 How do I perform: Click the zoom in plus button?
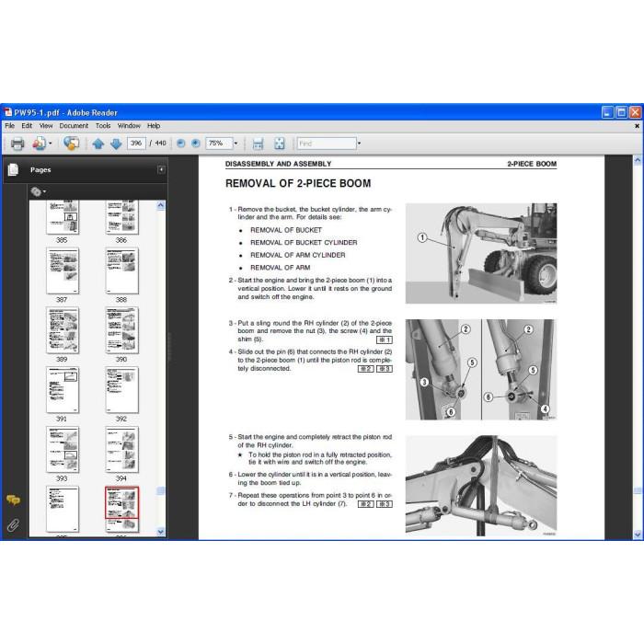pos(196,144)
